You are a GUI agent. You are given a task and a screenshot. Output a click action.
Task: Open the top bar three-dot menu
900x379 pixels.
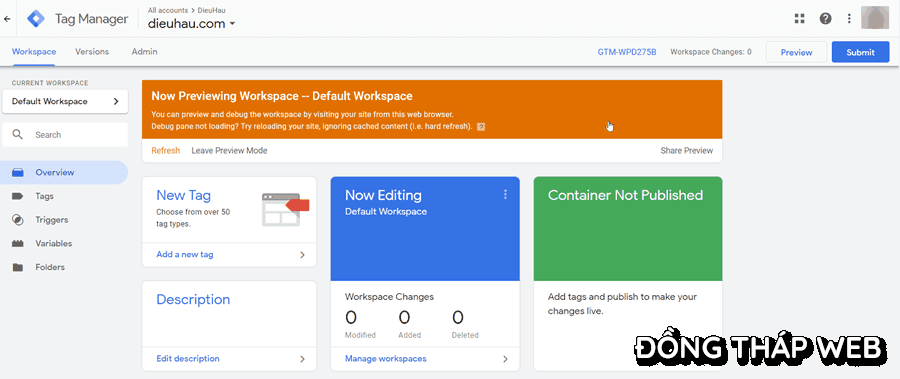point(849,19)
